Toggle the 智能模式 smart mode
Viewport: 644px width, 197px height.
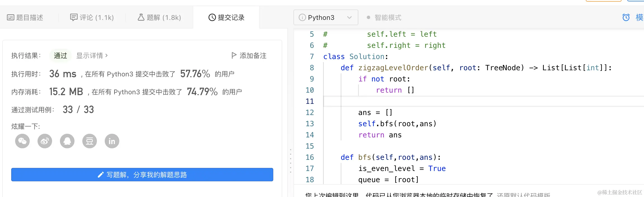[x=384, y=18]
